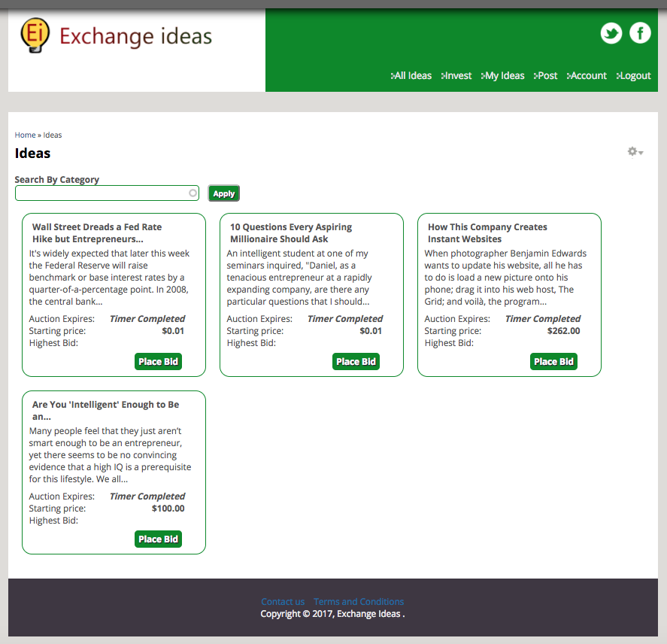Open the Contact us footer link
This screenshot has width=667, height=644.
coord(283,602)
